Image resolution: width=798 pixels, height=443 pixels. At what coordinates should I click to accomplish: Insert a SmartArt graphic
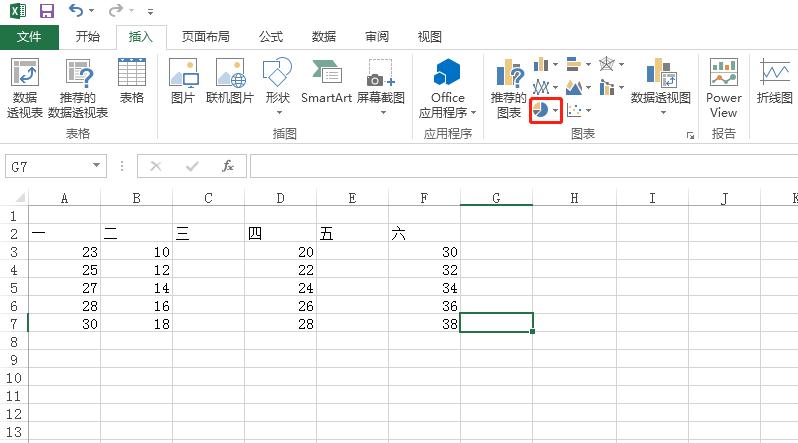coord(326,81)
